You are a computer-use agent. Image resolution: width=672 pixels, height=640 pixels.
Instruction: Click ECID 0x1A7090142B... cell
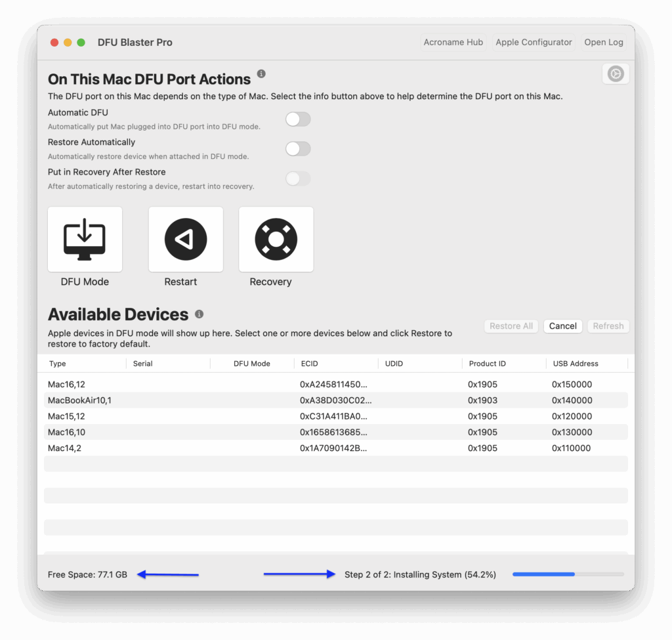[333, 448]
